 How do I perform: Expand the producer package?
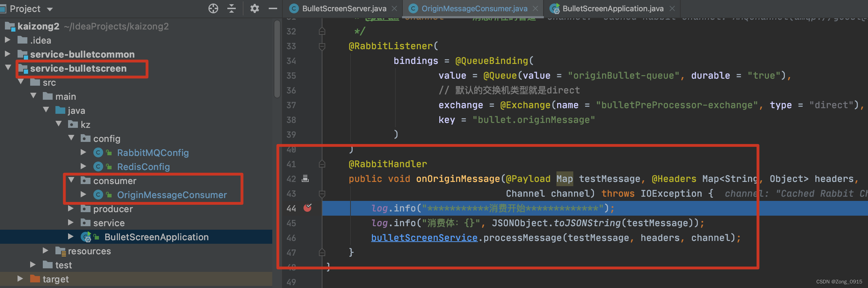[x=71, y=208]
